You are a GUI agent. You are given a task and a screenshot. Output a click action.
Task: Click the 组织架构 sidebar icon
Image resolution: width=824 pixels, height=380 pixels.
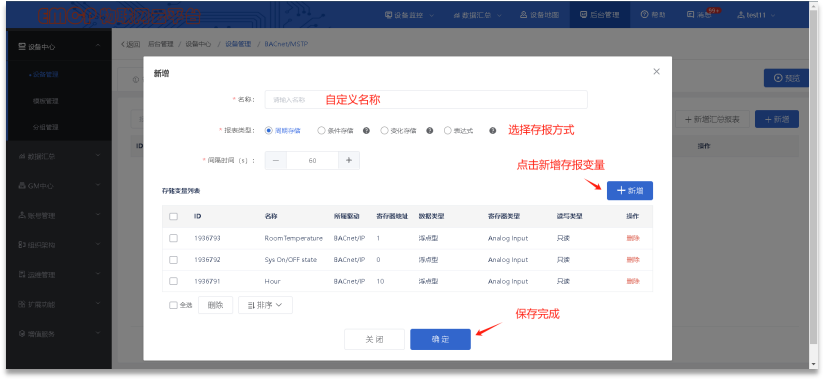[x=22, y=245]
